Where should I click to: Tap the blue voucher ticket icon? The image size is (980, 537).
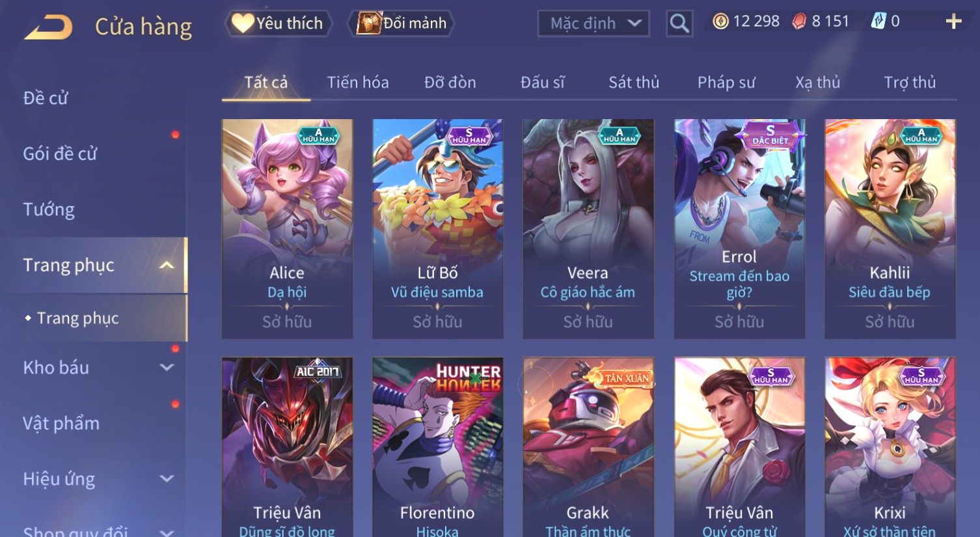coord(878,21)
